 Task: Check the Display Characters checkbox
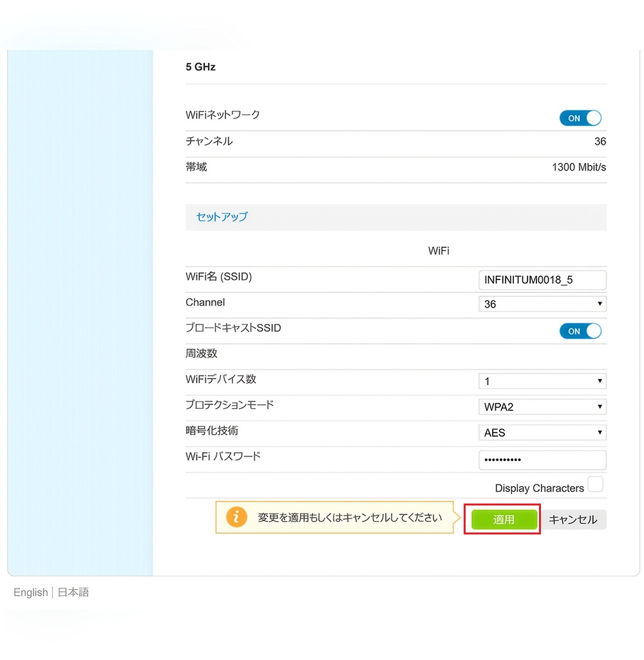[x=595, y=484]
